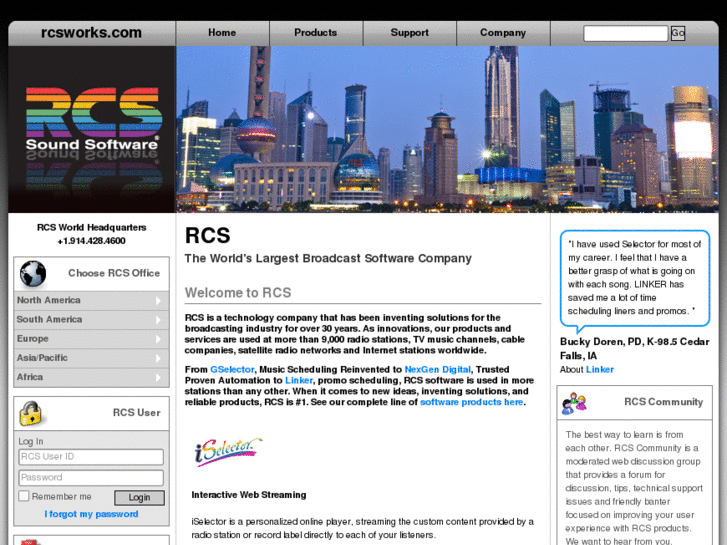Click the globe icon beside Choose RCS Office
Image resolution: width=727 pixels, height=545 pixels.
(33, 273)
